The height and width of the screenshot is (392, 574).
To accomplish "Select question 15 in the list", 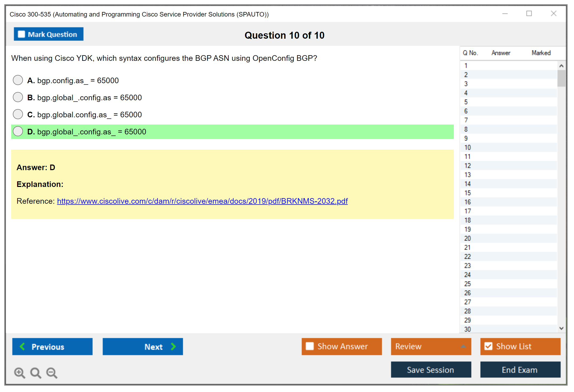I will point(467,193).
